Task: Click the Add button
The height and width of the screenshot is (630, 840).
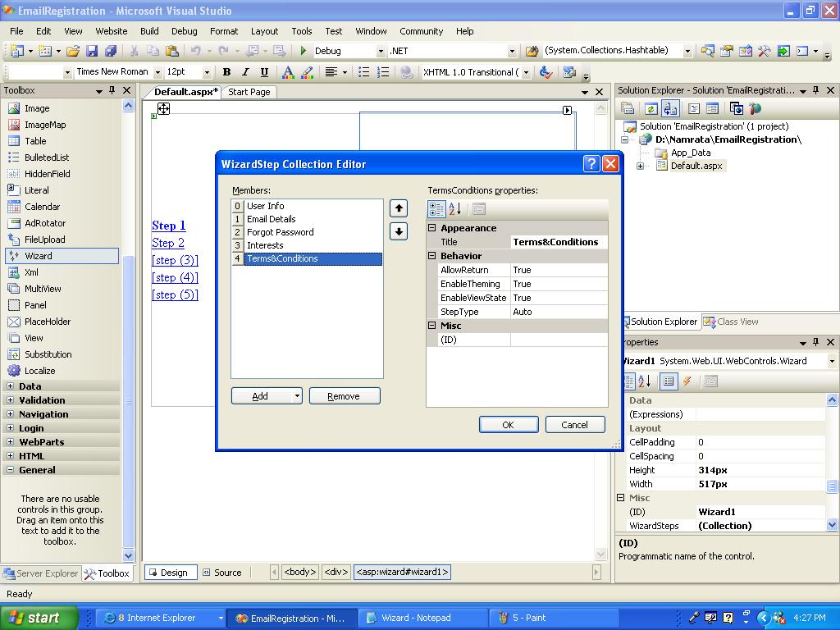Action: pos(262,396)
